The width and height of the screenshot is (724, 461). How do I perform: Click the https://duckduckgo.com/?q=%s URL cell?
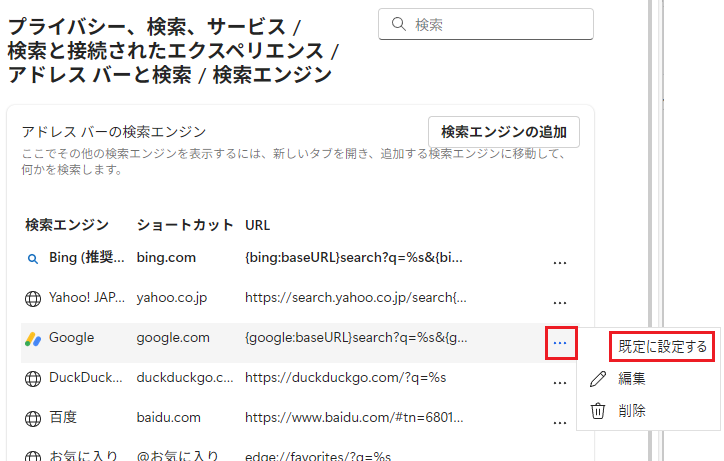click(345, 377)
